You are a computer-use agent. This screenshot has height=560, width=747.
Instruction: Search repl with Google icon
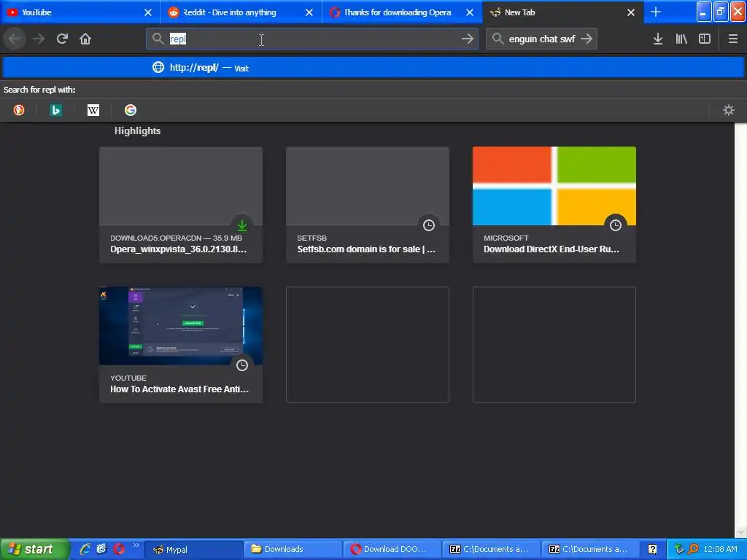coord(131,110)
